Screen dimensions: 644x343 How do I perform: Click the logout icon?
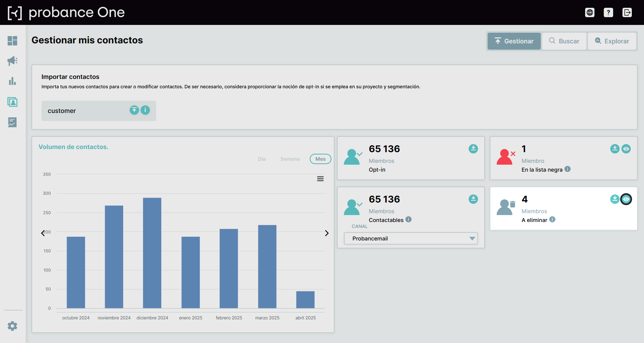click(627, 12)
